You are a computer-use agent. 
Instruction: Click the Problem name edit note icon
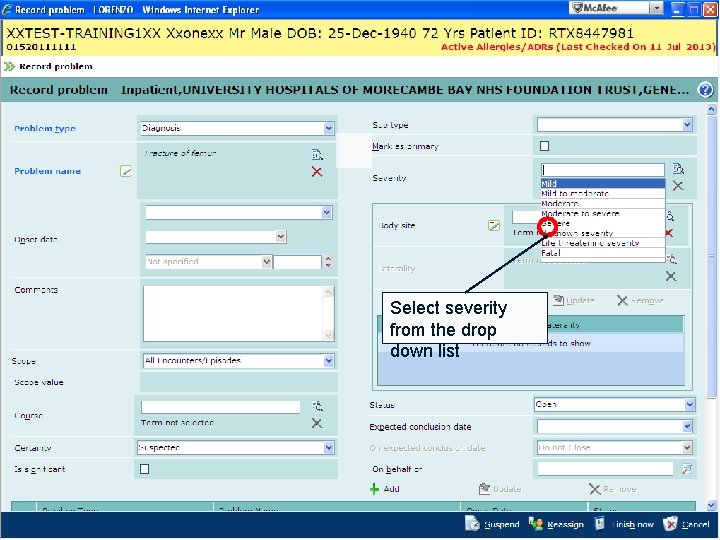point(126,171)
